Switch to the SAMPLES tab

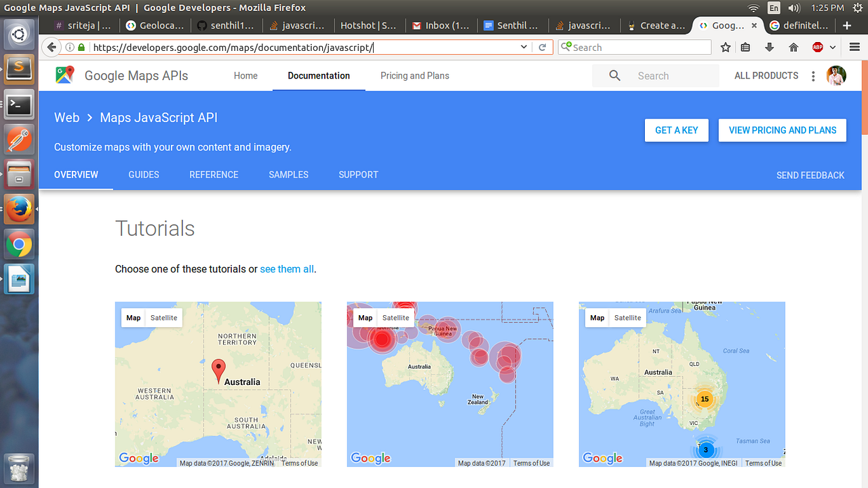pos(288,175)
